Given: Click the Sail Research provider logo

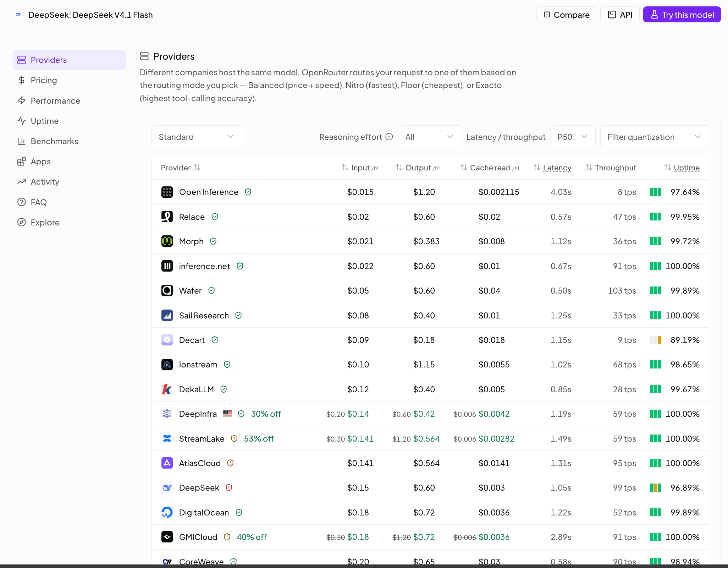Looking at the screenshot, I should coord(167,315).
